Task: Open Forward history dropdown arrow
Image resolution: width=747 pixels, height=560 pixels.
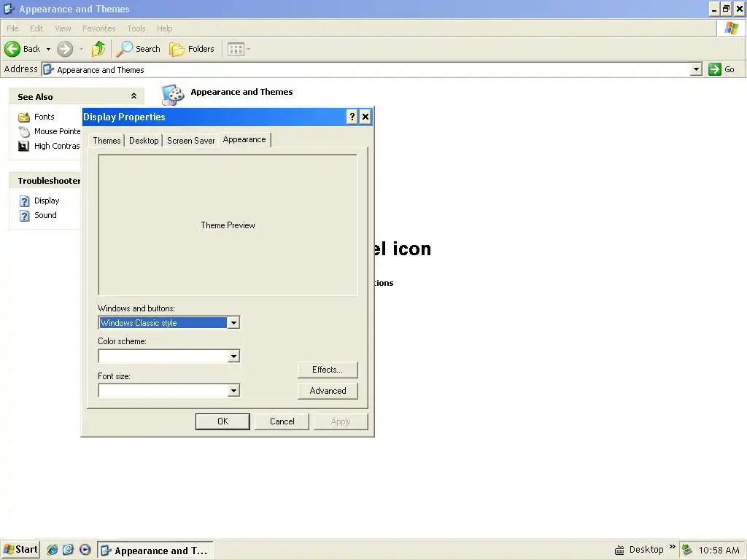Action: click(x=82, y=49)
